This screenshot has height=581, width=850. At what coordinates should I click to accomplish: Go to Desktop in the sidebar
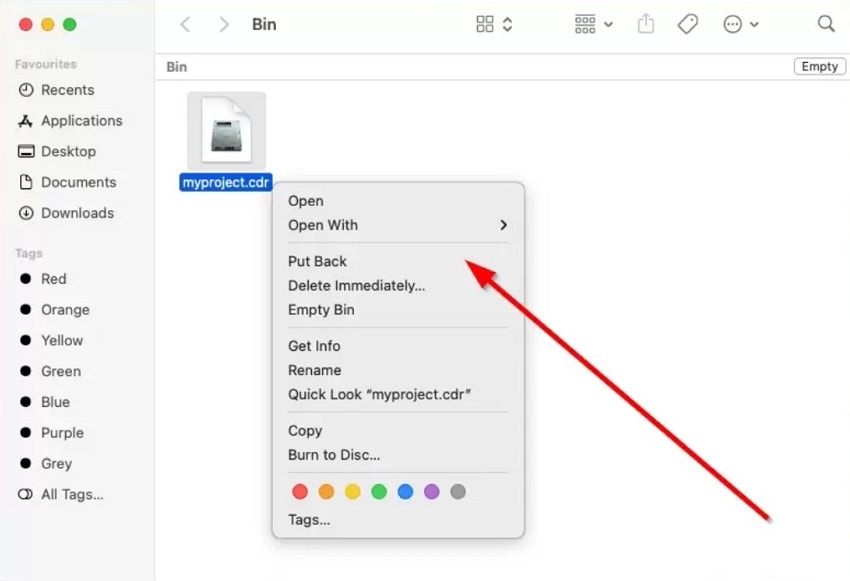(57, 152)
